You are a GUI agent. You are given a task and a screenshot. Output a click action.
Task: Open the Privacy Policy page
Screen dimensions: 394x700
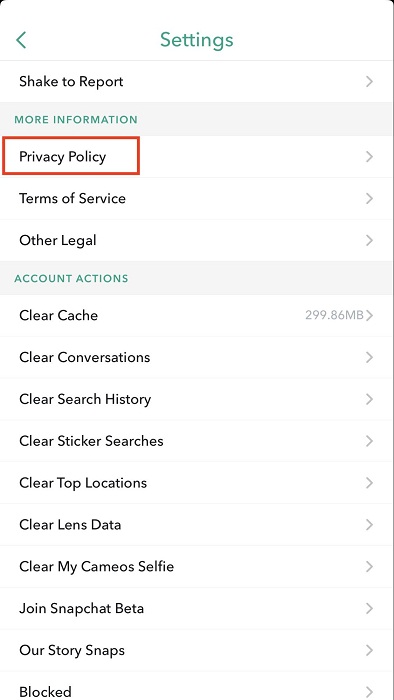tap(197, 157)
